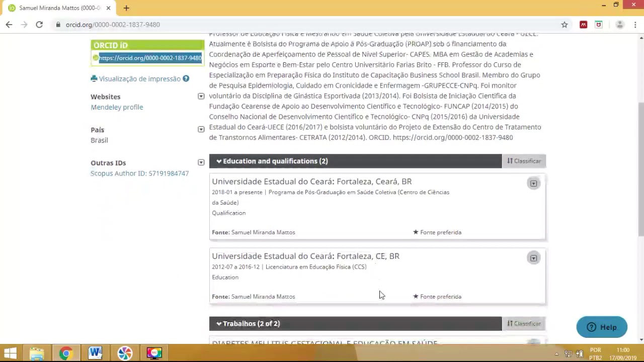Viewport: 644px width, 362px height.
Task: Open the Chrome profile avatar
Action: 620,25
